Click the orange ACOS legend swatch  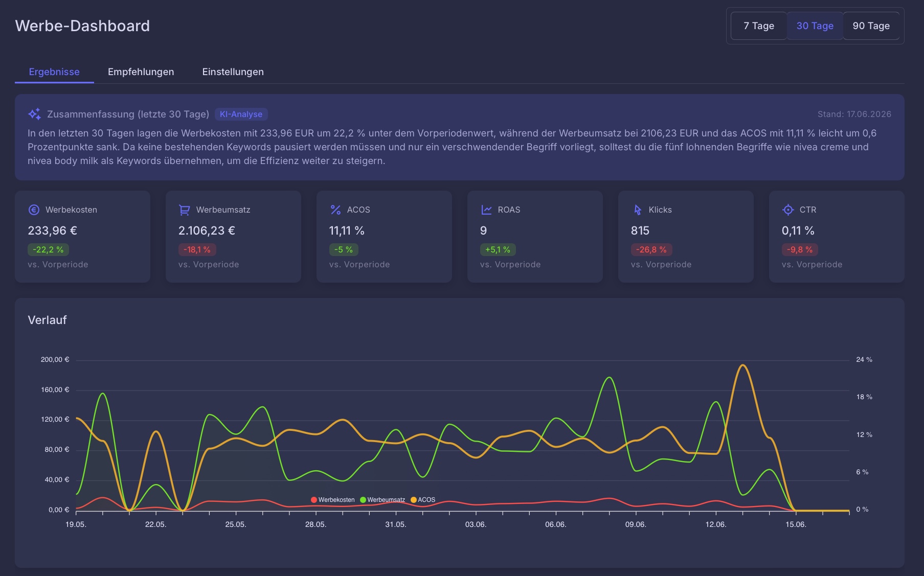click(414, 500)
